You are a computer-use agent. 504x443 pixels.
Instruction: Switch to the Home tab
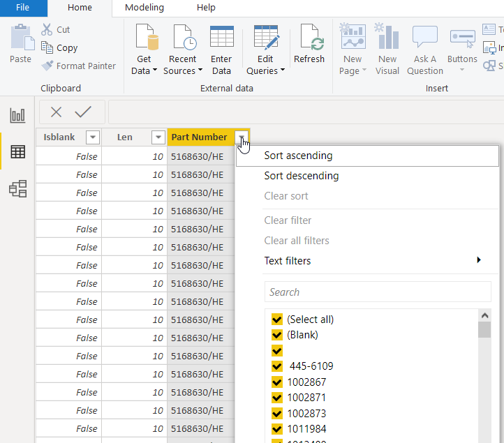(x=80, y=8)
